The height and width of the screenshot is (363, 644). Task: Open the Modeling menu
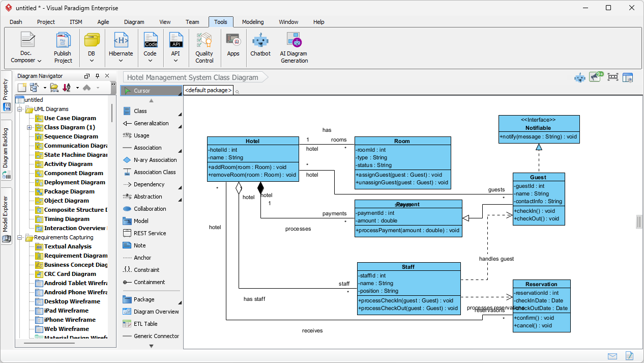pyautogui.click(x=253, y=22)
